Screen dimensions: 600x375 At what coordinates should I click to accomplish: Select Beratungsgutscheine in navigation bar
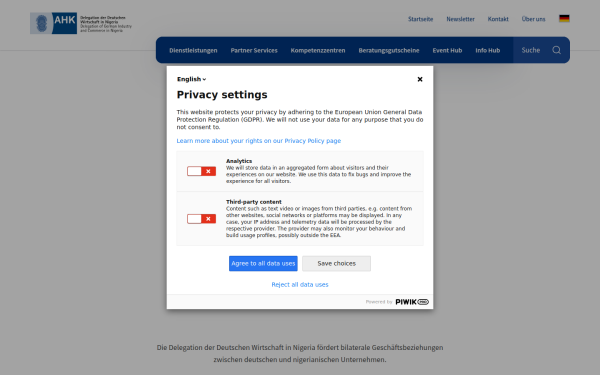[389, 51]
